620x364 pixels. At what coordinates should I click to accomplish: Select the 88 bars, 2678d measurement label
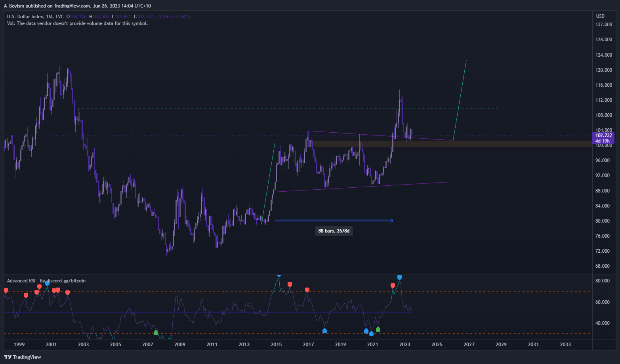point(334,231)
